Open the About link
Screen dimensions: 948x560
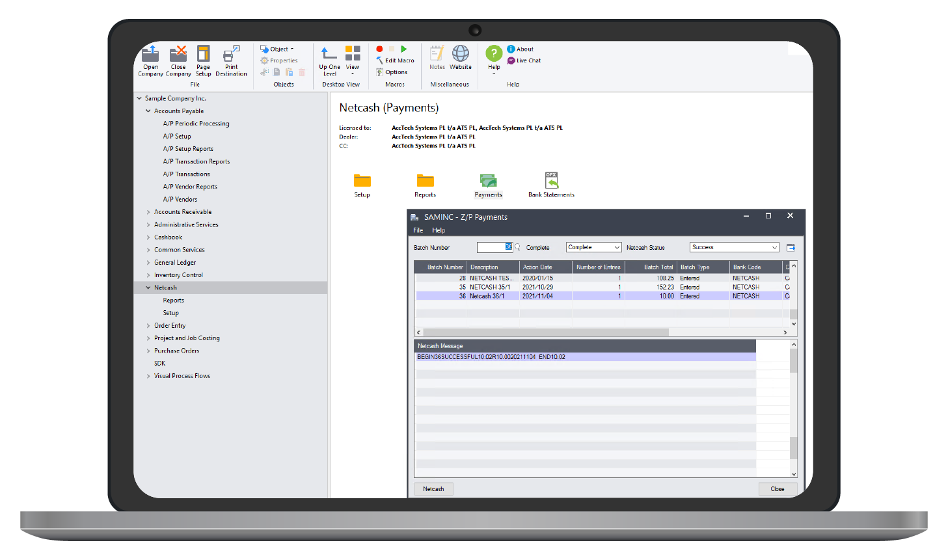[x=521, y=49]
